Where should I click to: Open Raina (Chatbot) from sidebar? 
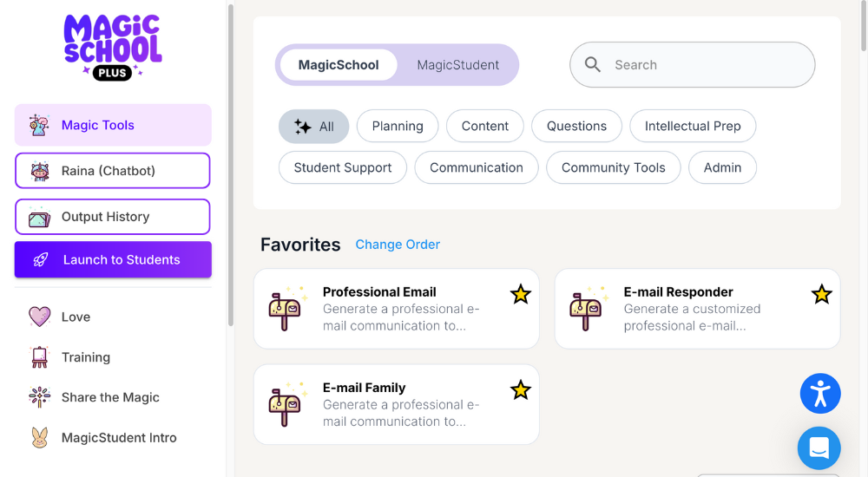[113, 171]
